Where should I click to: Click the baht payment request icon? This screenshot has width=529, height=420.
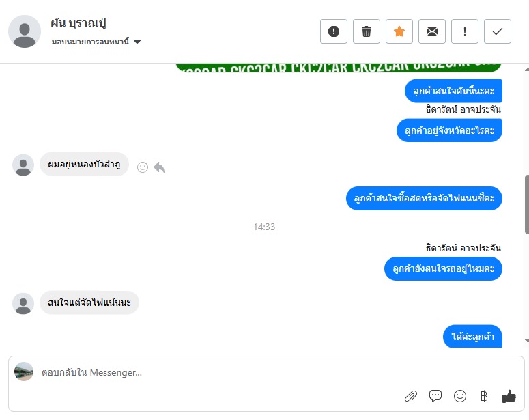(484, 396)
